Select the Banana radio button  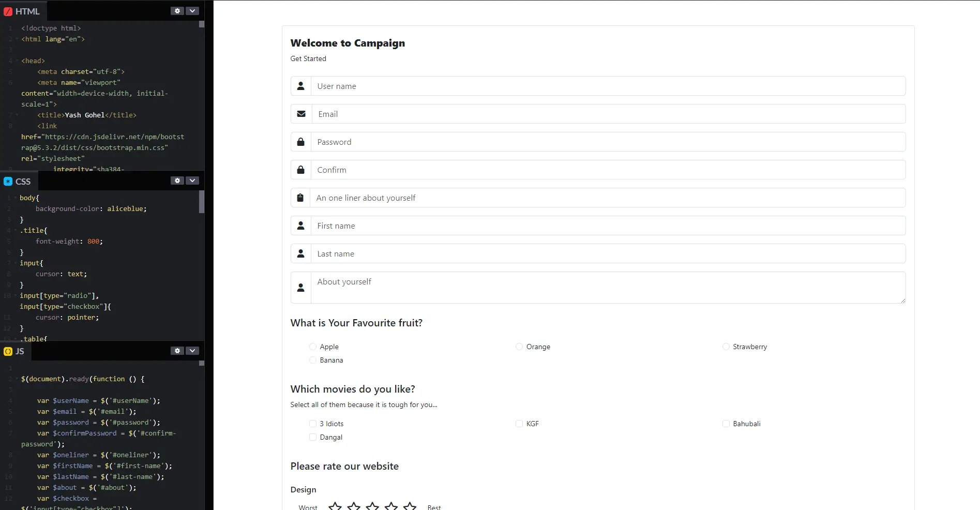[x=312, y=360]
